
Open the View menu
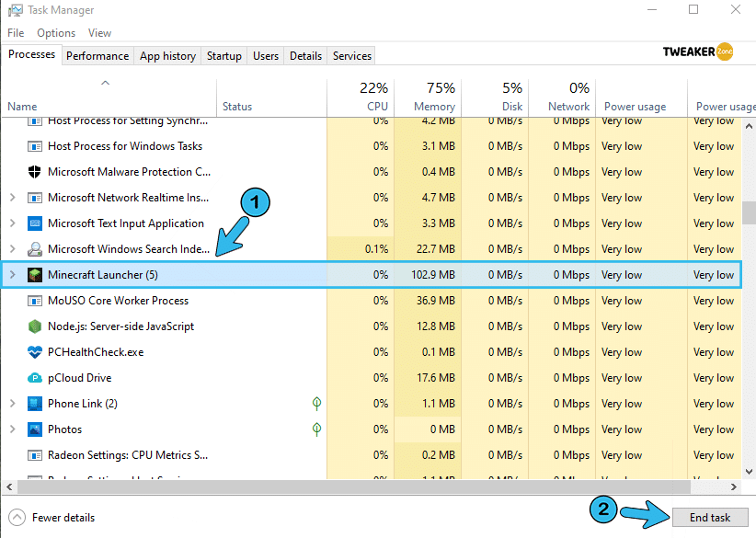99,33
